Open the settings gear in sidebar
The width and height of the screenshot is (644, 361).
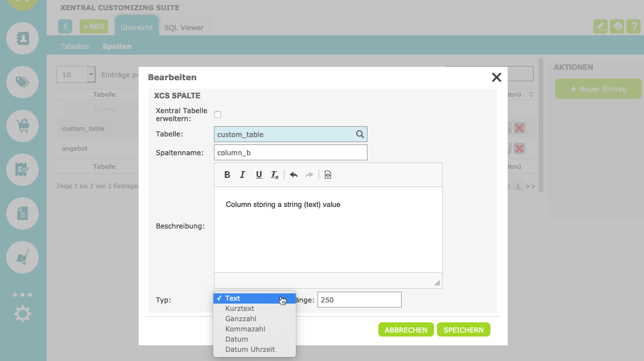[23, 314]
